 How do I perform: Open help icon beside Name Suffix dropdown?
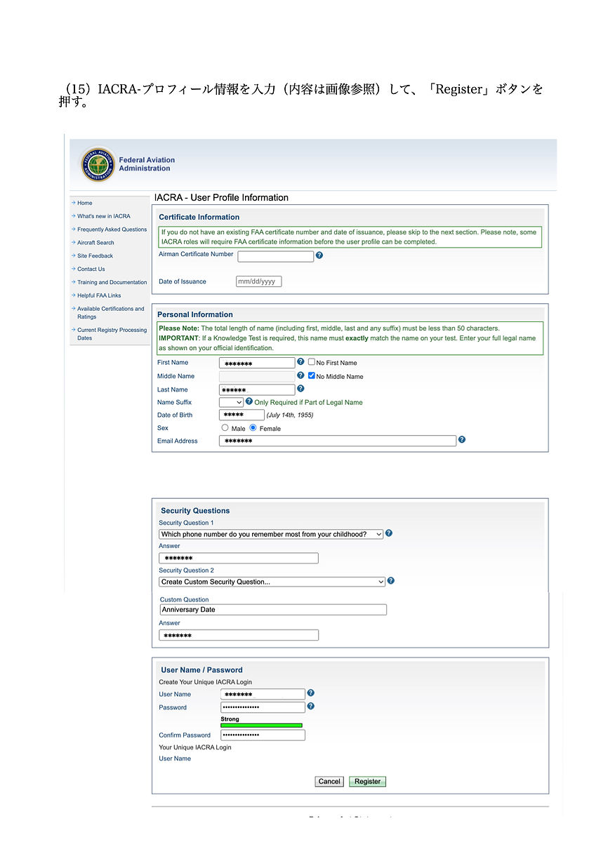249,402
